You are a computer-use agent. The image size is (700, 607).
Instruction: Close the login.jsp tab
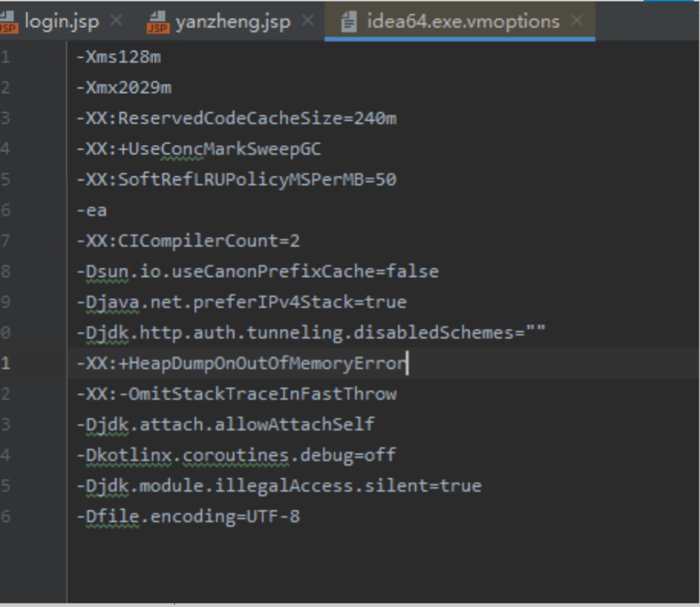point(116,20)
